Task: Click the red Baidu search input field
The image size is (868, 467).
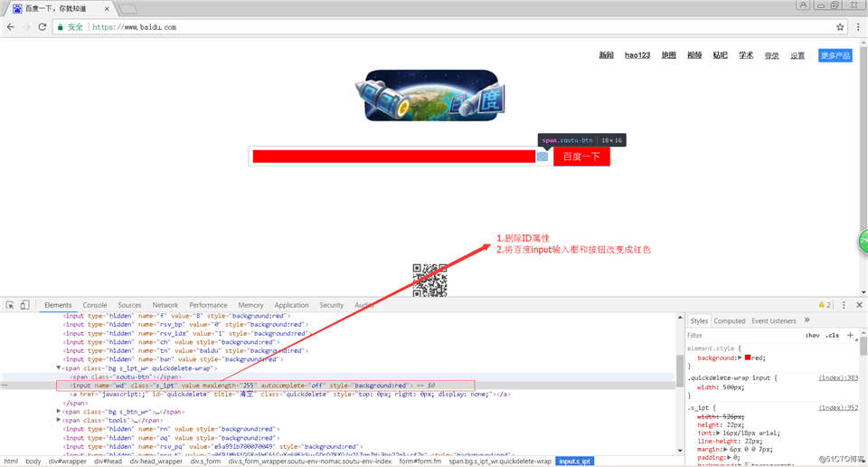Action: click(x=393, y=157)
